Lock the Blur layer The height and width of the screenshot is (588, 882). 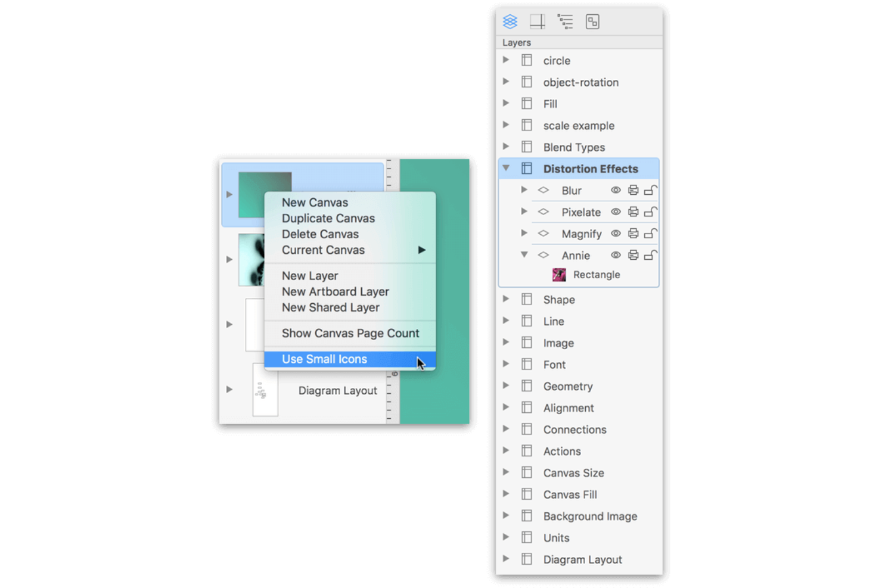[650, 190]
